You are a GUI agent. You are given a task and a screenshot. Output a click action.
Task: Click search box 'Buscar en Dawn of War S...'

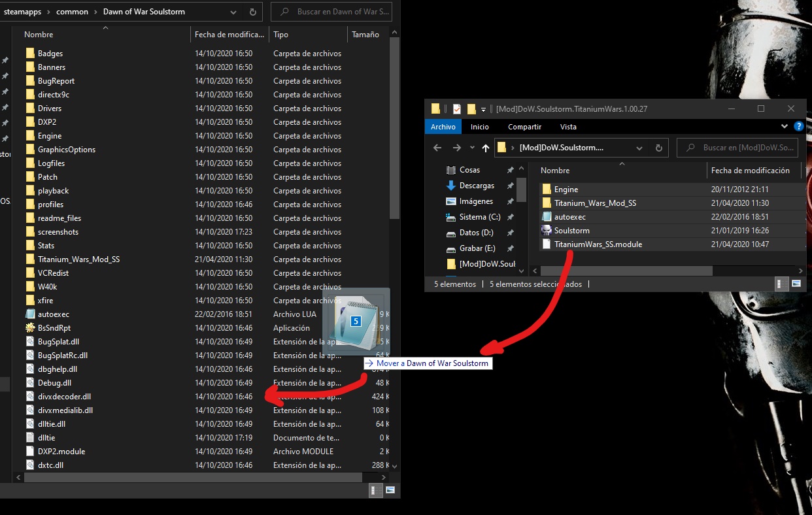coord(331,12)
